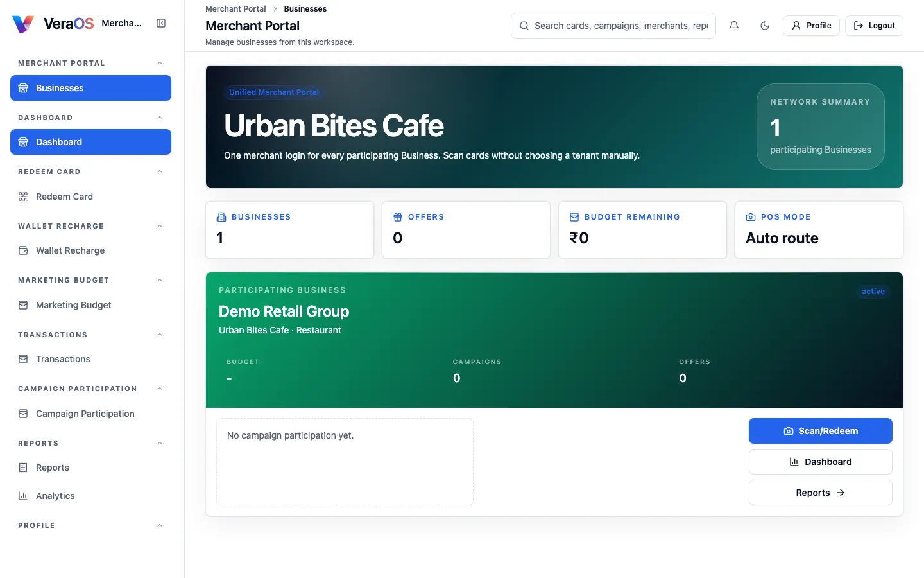Click the Transactions sidebar icon
The image size is (924, 578).
point(23,359)
